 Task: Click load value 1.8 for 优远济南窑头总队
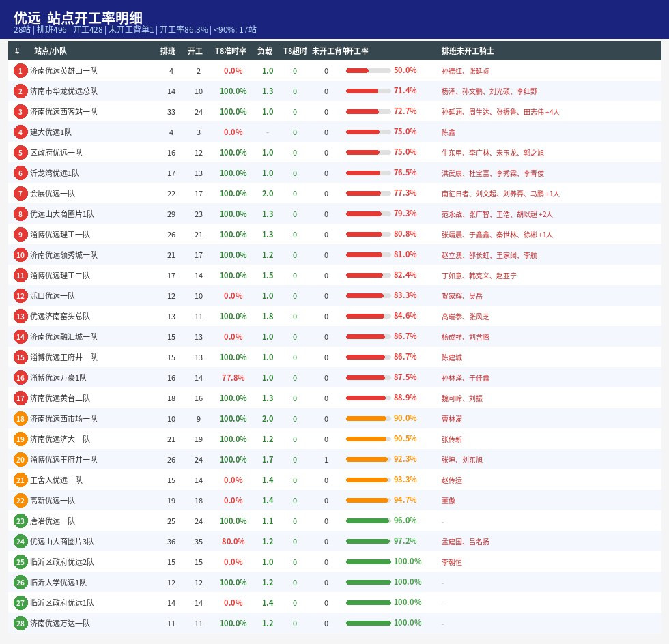coord(268,317)
